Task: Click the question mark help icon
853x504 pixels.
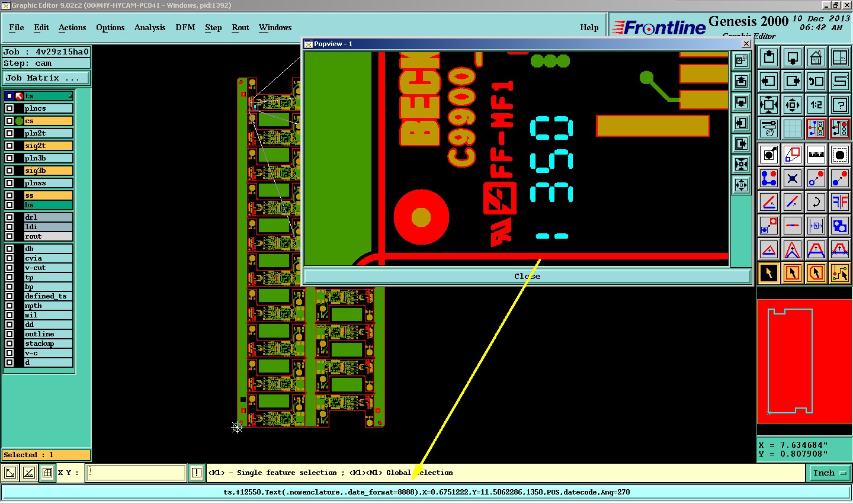Action: pos(840,105)
